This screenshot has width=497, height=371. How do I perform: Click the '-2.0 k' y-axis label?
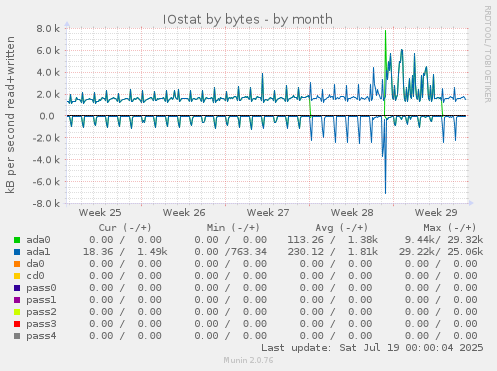[x=46, y=138]
